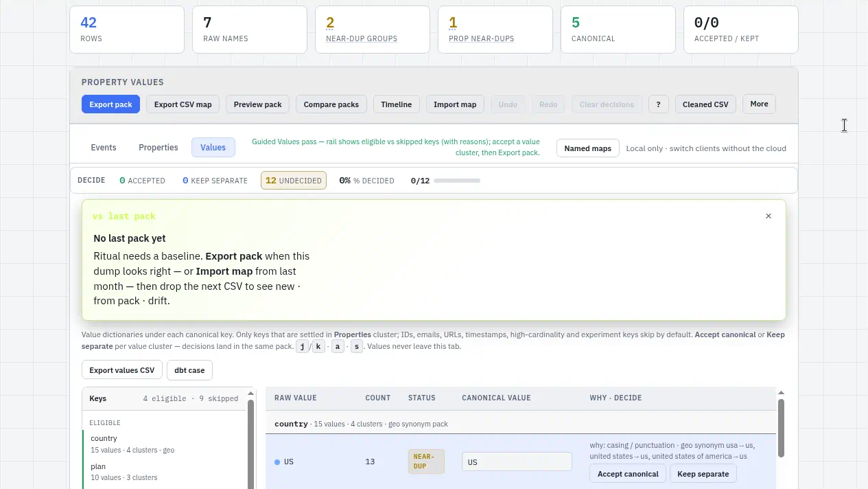Screen dimensions: 868x489
Task: Open help with the ? button
Action: 658,104
